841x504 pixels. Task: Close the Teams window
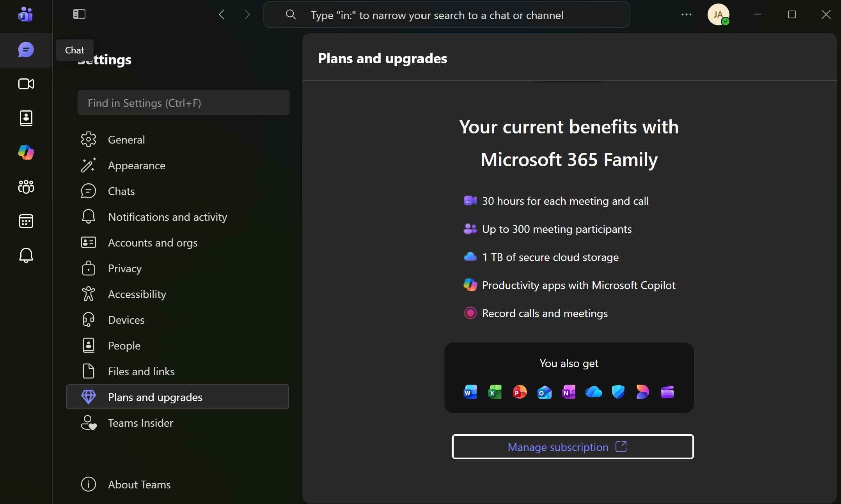[x=826, y=14]
